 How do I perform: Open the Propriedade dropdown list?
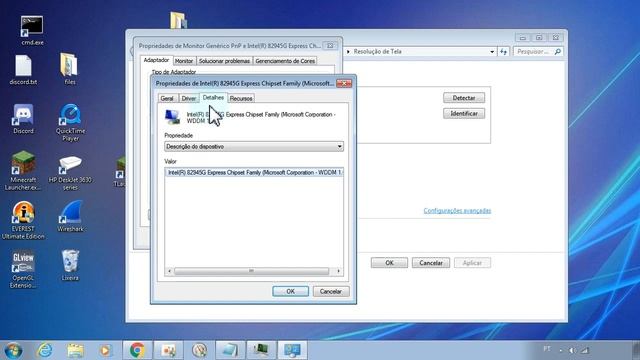click(253, 147)
